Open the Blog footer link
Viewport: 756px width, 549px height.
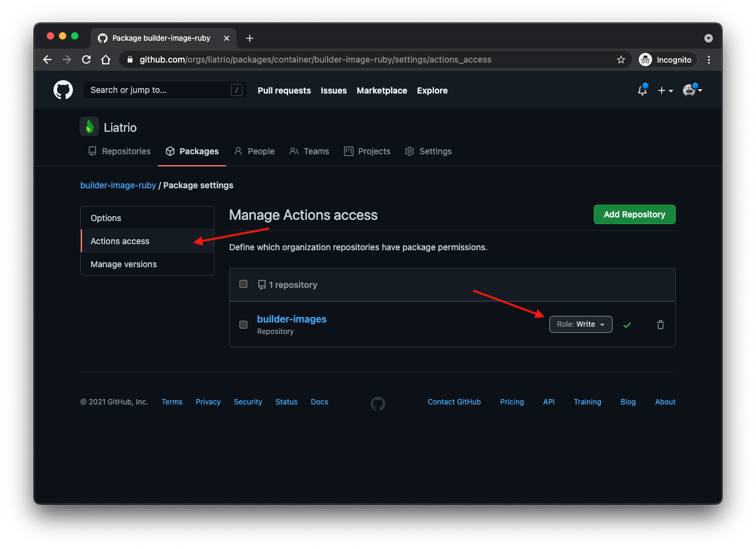pos(628,402)
